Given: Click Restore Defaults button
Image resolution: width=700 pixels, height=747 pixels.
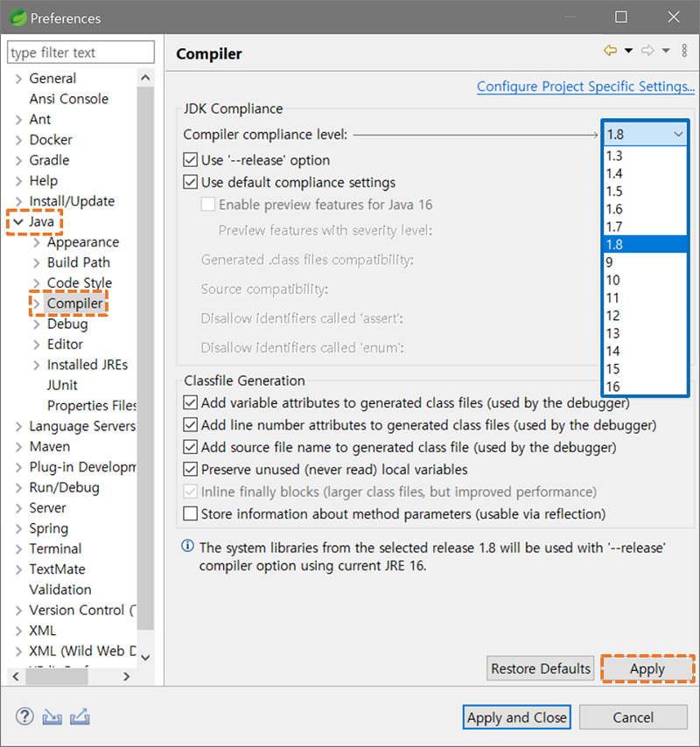Looking at the screenshot, I should click(541, 668).
